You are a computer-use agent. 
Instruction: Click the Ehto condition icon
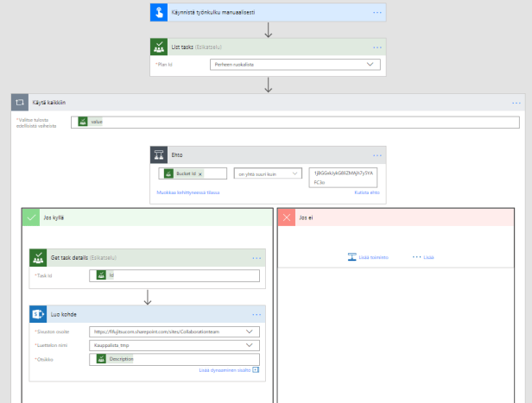161,154
